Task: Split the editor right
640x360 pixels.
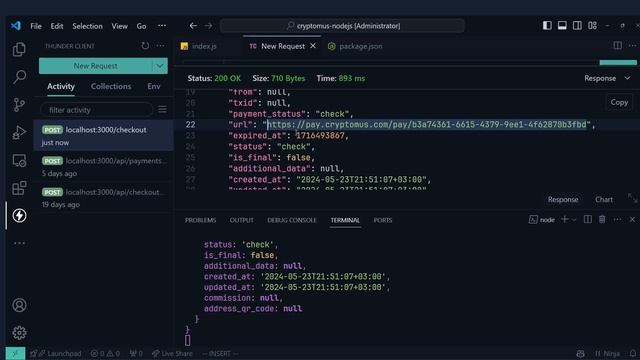Action: pyautogui.click(x=618, y=46)
